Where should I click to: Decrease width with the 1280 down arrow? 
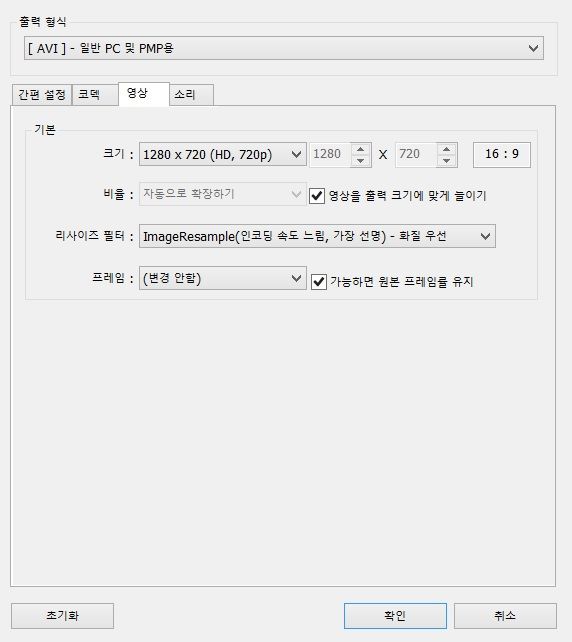pyautogui.click(x=361, y=160)
